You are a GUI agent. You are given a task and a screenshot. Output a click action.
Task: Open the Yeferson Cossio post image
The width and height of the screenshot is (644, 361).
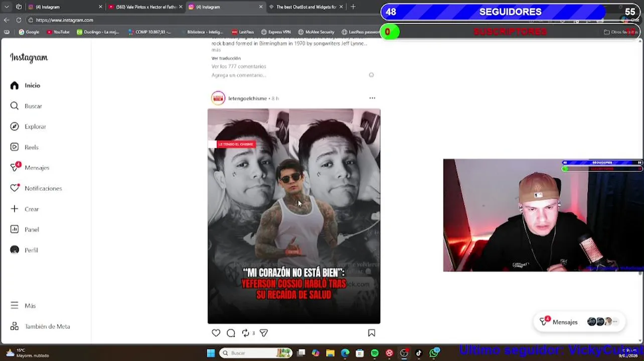[294, 216]
